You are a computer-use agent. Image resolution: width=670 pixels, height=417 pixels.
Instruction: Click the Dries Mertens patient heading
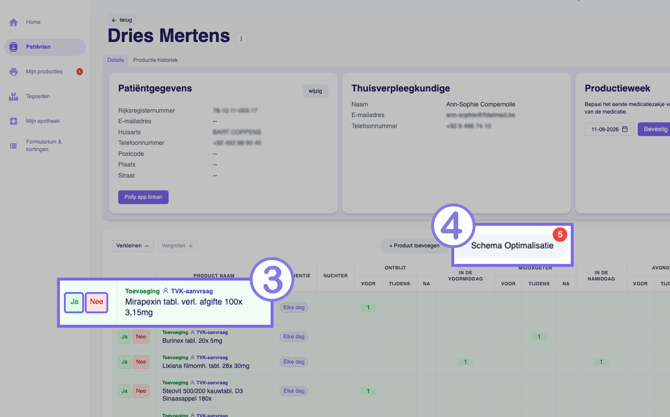tap(169, 36)
